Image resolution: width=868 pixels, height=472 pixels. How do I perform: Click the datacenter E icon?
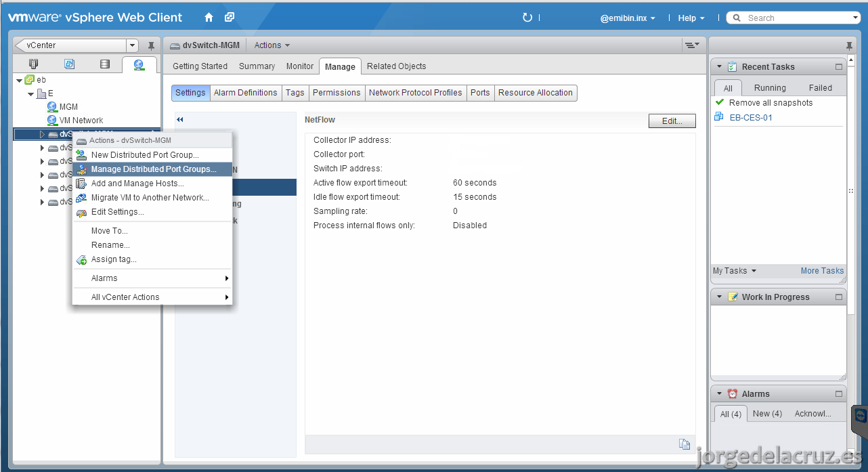41,93
